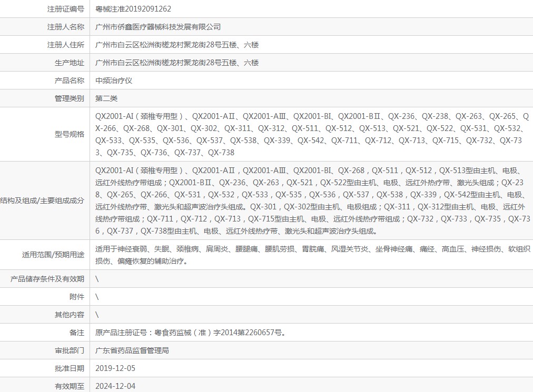Screen dimensions: 533x392
Task: Click the 注册人名称 label
Action: coord(66,27)
